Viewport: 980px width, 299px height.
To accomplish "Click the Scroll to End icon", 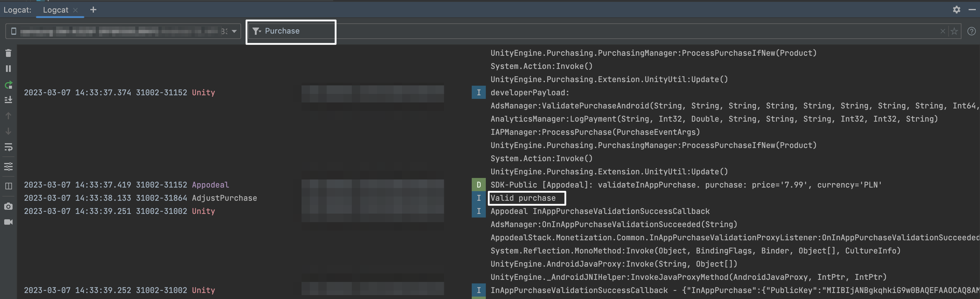I will click(8, 100).
